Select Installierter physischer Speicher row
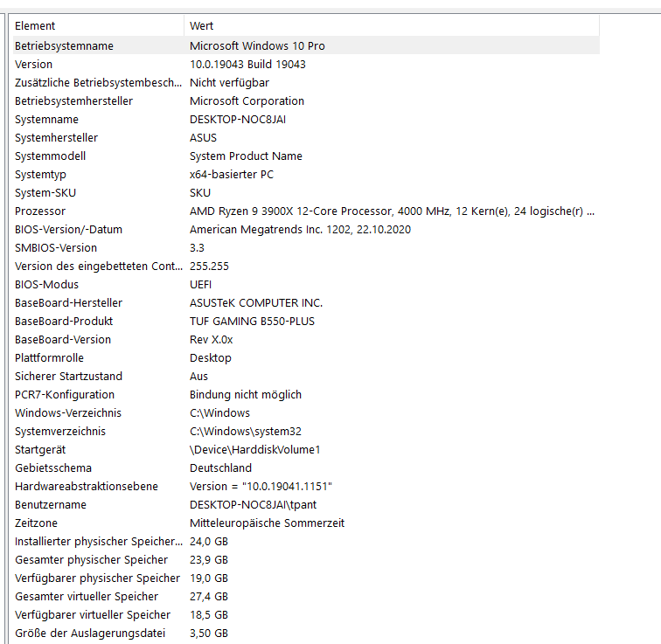This screenshot has width=661, height=644. 306,541
